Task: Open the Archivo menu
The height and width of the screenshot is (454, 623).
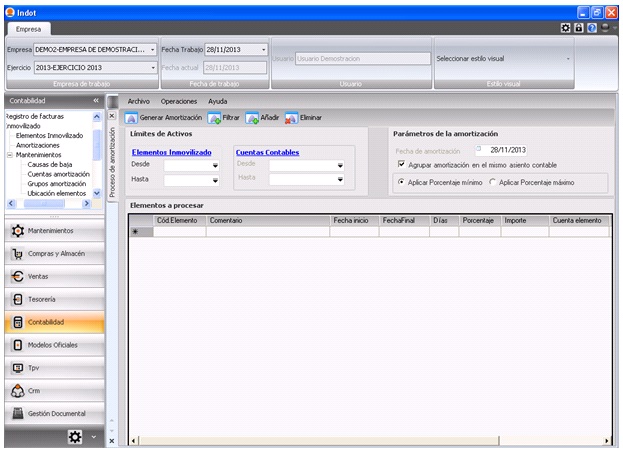Action: coord(138,102)
